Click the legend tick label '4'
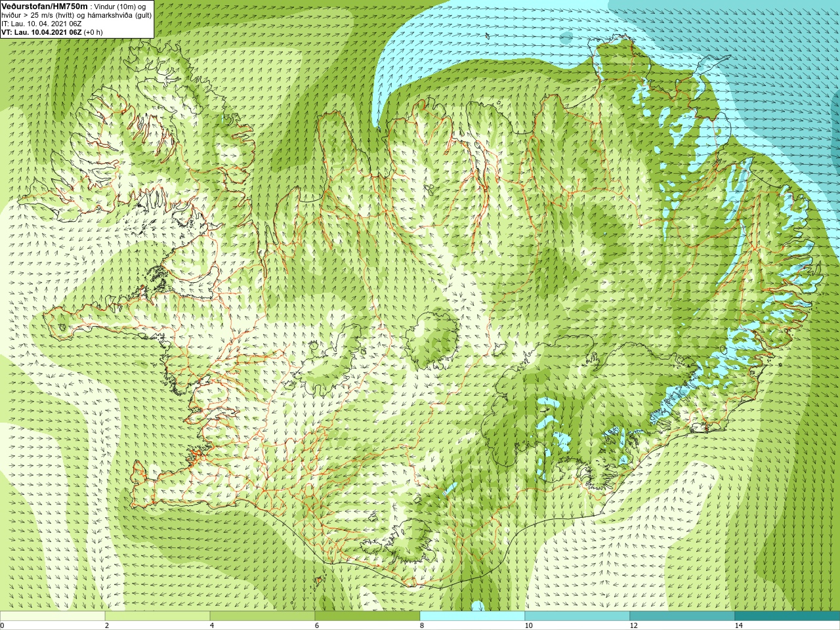The width and height of the screenshot is (840, 630). click(212, 625)
